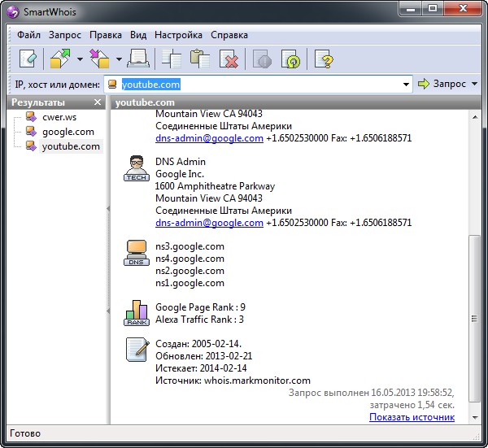Click the cwer.ws result icon

[31, 116]
